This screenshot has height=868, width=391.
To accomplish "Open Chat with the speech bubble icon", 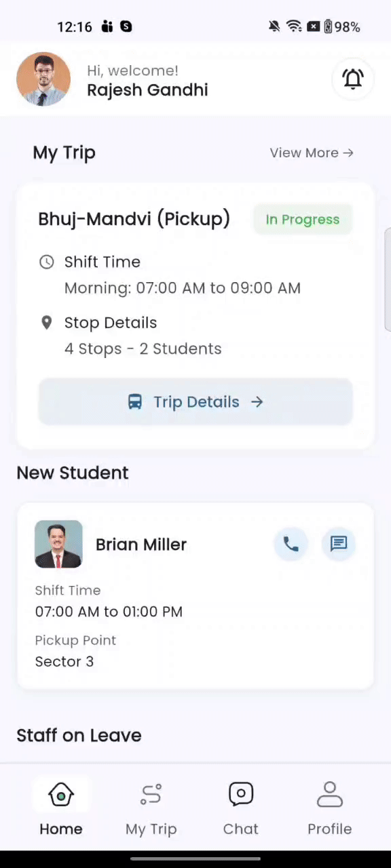I will coord(240,793).
